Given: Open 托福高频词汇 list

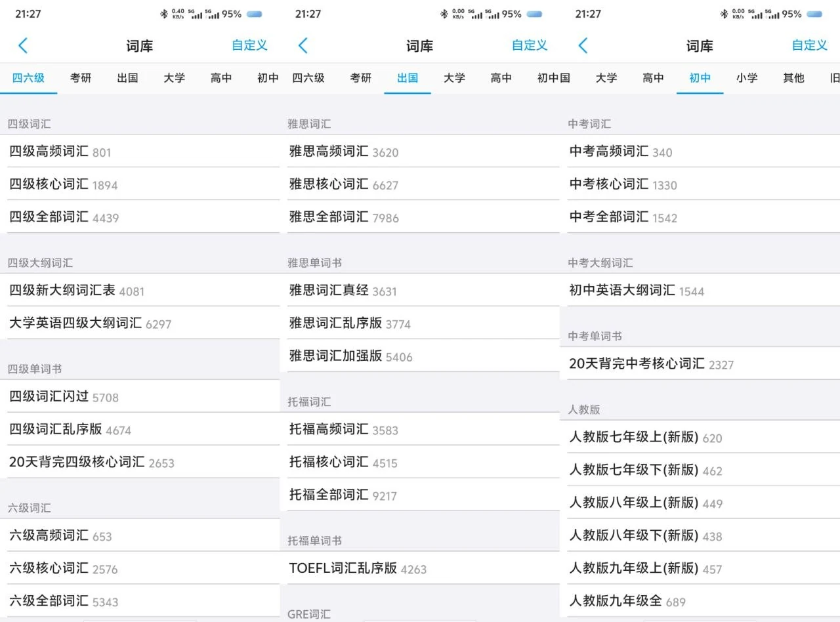Looking at the screenshot, I should (420, 430).
